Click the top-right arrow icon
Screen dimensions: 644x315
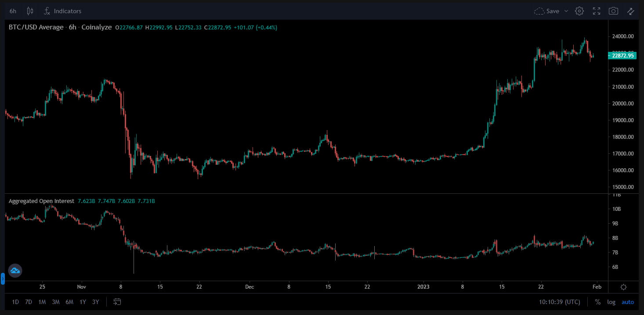[x=630, y=11]
